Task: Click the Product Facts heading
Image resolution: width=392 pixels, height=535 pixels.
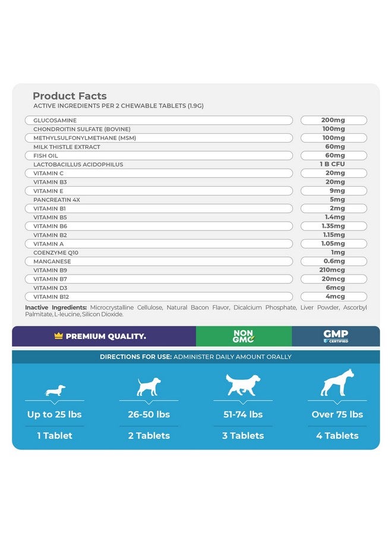Action: pos(69,96)
